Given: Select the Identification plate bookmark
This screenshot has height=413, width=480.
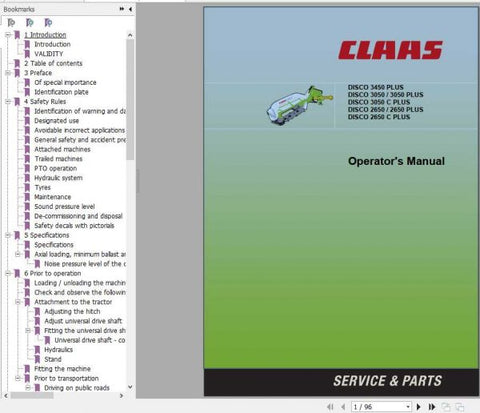Looking at the screenshot, I should (61, 92).
